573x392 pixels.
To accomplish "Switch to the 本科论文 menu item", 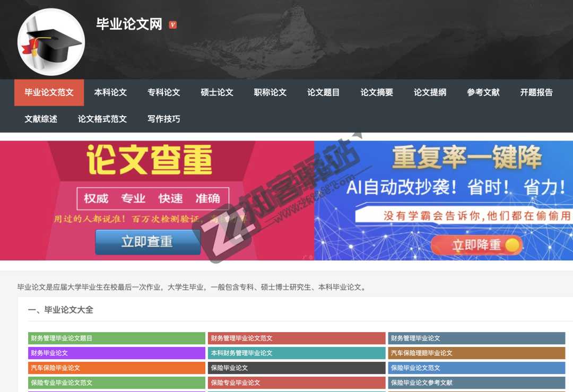I will click(x=110, y=92).
